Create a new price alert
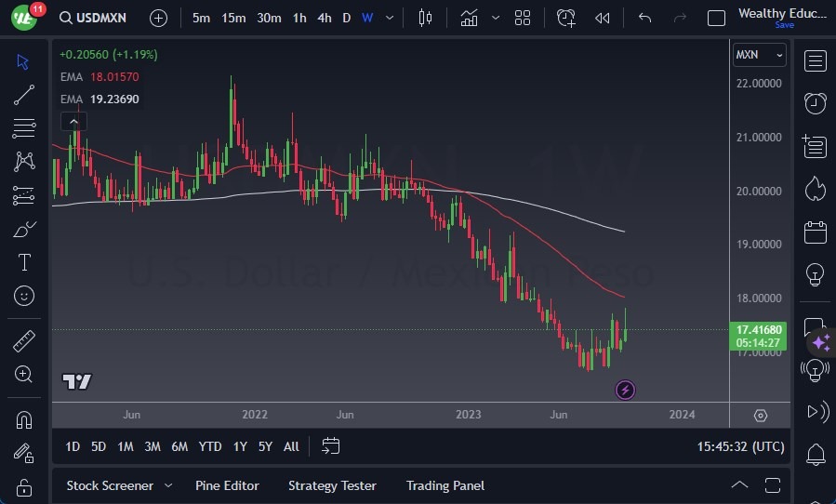This screenshot has width=836, height=504. 565,19
